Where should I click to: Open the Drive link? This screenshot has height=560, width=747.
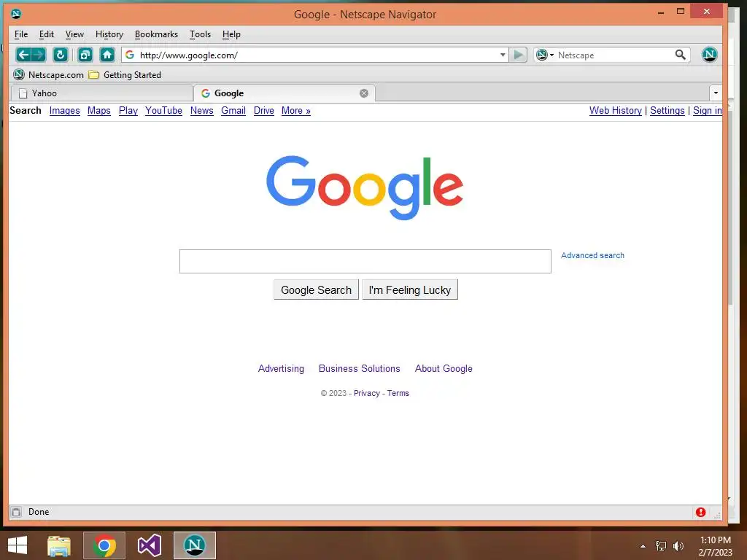(263, 111)
